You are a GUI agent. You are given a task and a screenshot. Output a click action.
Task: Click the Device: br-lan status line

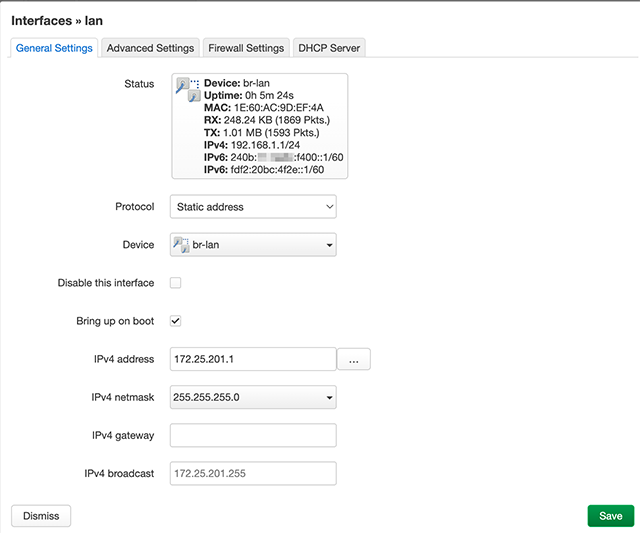click(237, 83)
